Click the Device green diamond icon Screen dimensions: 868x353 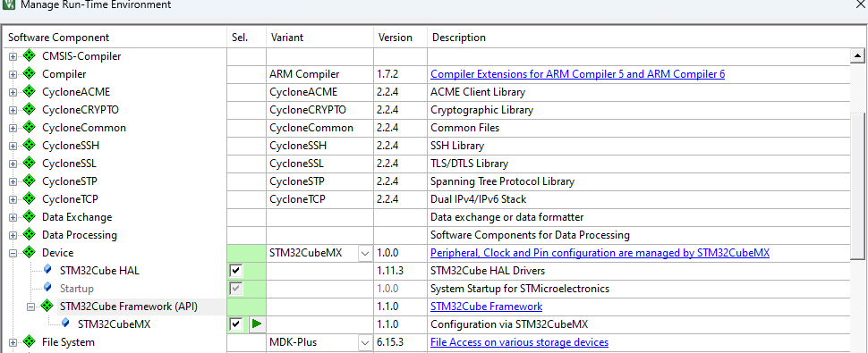(30, 252)
